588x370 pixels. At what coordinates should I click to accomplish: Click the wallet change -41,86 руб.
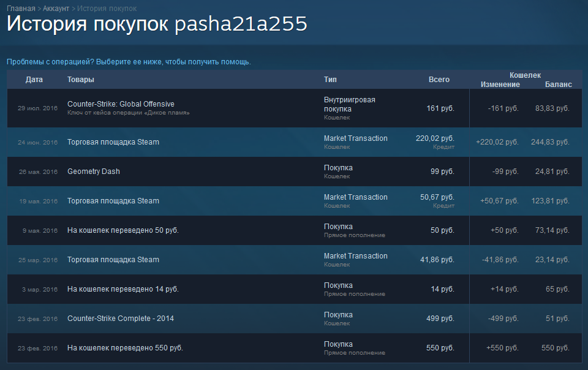(x=500, y=260)
